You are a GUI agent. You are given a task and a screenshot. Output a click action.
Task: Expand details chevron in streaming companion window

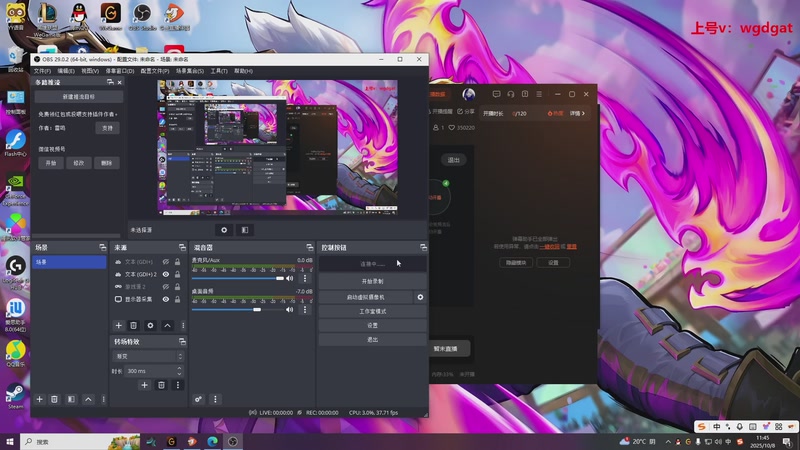tap(583, 113)
